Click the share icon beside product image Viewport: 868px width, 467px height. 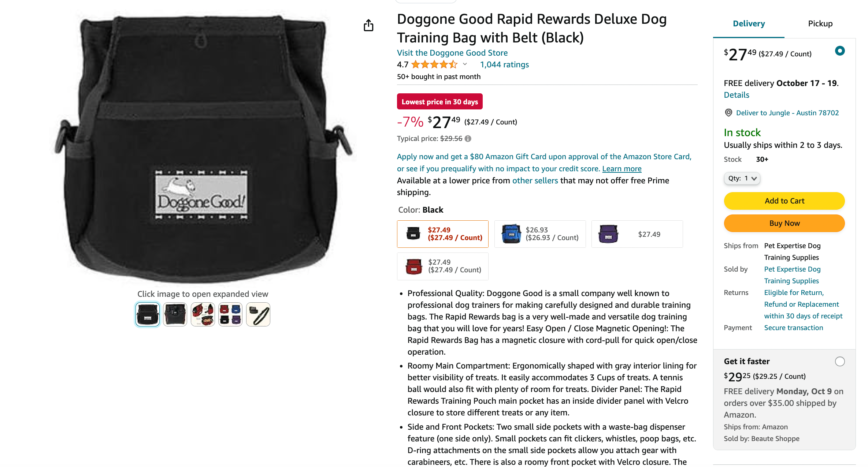pos(368,25)
